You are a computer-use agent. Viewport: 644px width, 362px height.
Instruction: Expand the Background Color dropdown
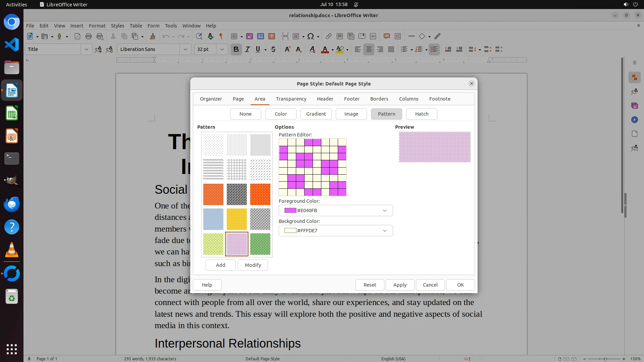pyautogui.click(x=384, y=231)
